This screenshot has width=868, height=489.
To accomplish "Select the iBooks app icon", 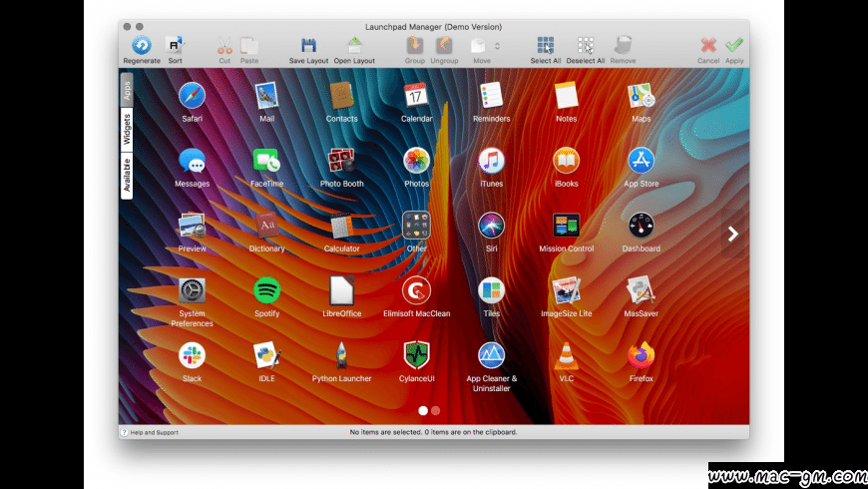I will [x=567, y=161].
